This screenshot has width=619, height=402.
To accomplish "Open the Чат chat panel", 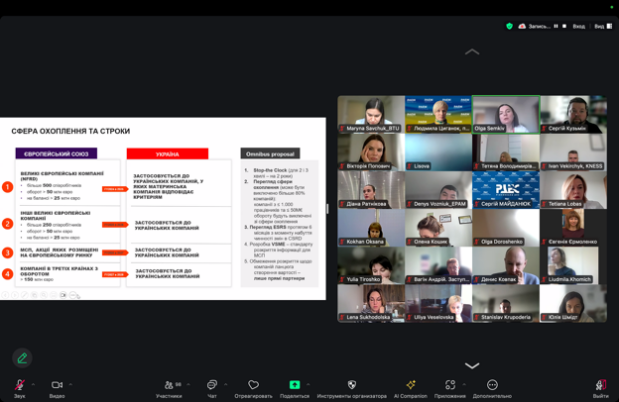I will [211, 385].
